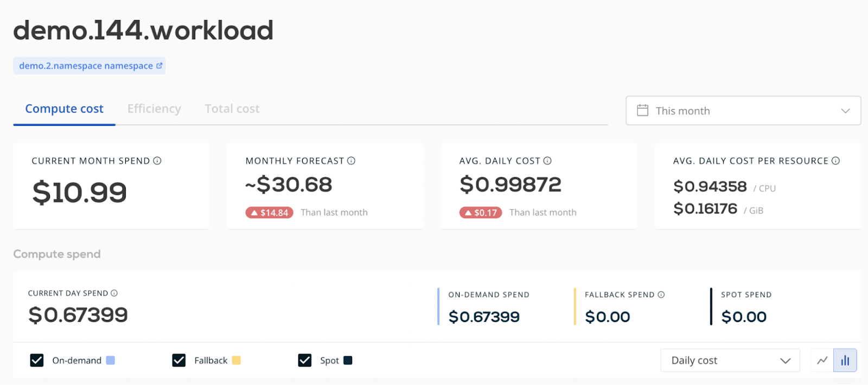Switch to line chart view icon
Image resolution: width=868 pixels, height=385 pixels.
822,361
